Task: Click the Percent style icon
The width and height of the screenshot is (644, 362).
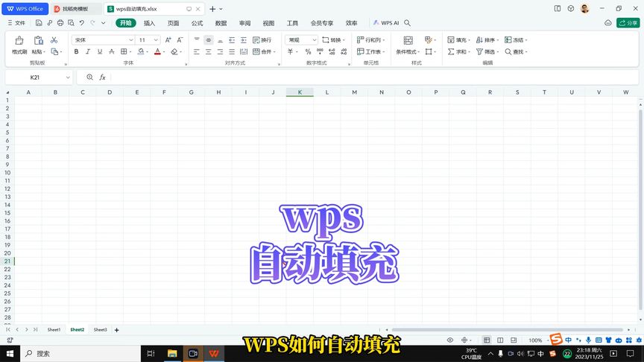Action: 308,52
